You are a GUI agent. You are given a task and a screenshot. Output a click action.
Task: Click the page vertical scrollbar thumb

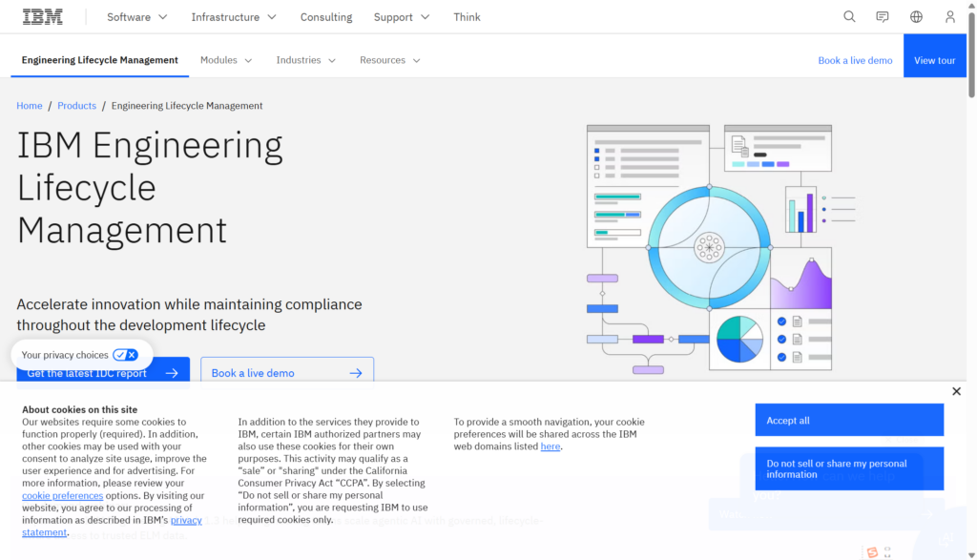(x=971, y=53)
